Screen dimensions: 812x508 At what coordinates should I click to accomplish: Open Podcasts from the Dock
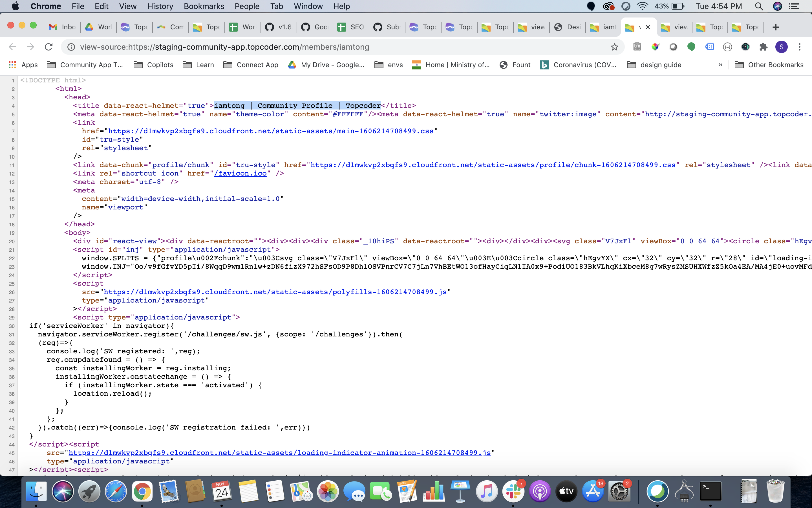coord(540,491)
